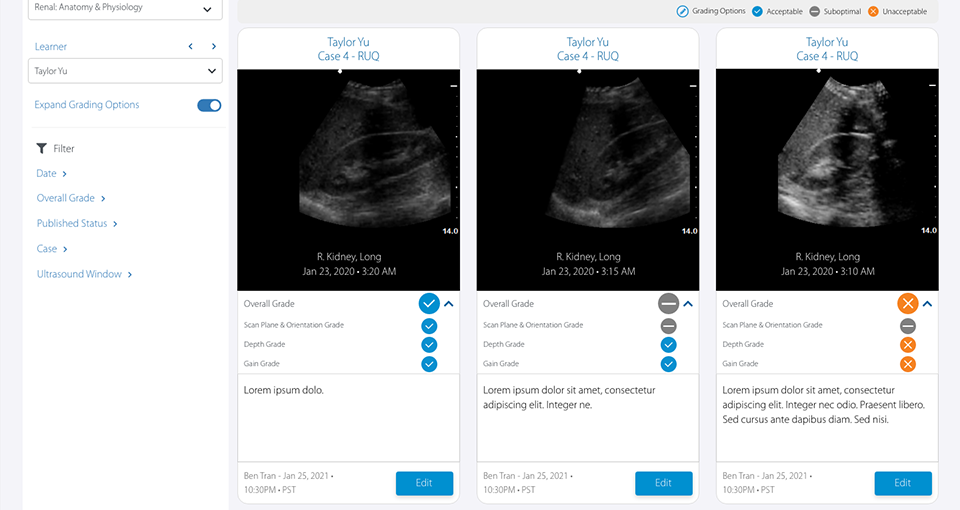
Task: Click 'Jan 23, 2020 • 3:15 AM' timestamp
Action: 588,271
